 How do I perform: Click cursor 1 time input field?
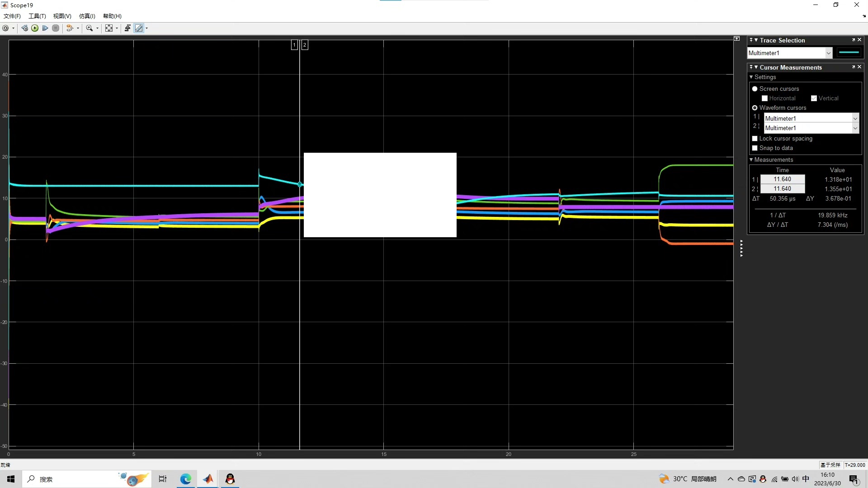coord(782,179)
